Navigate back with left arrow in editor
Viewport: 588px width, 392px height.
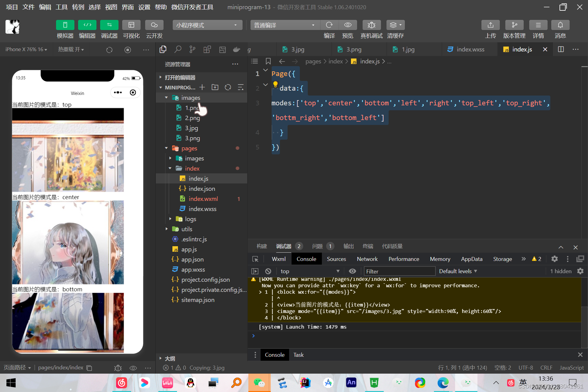(282, 62)
